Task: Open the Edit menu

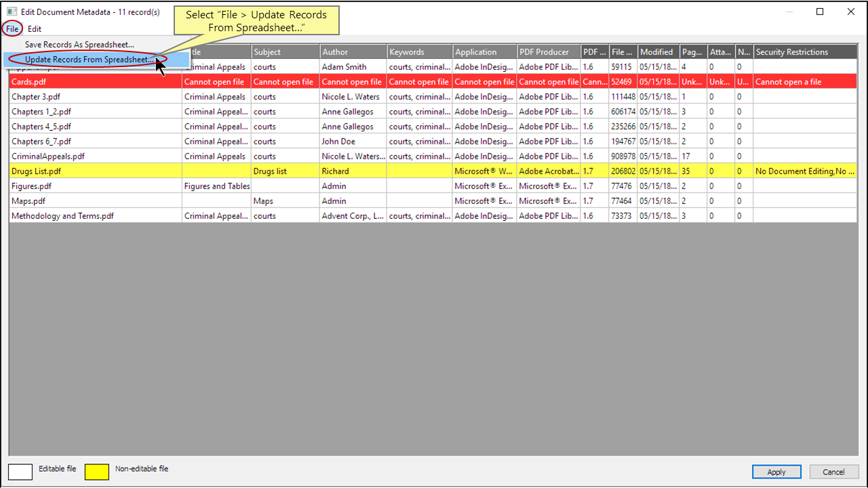Action: click(34, 28)
